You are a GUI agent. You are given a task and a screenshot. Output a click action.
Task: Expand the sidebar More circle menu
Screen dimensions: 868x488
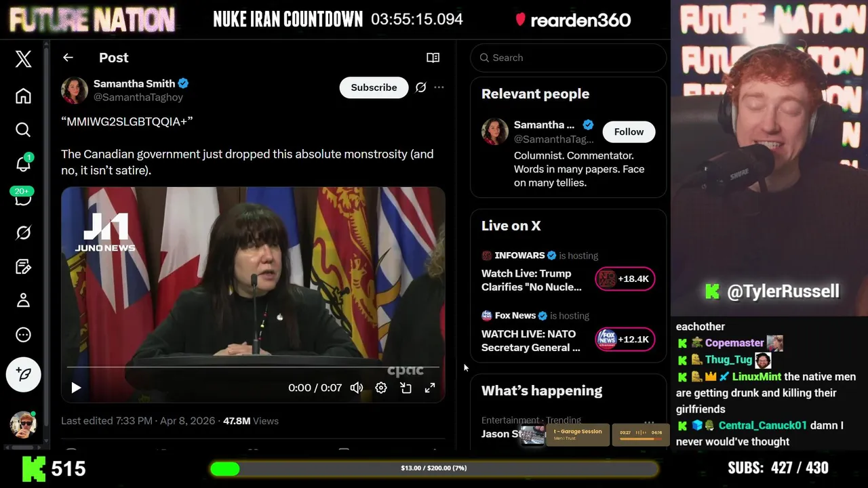23,335
